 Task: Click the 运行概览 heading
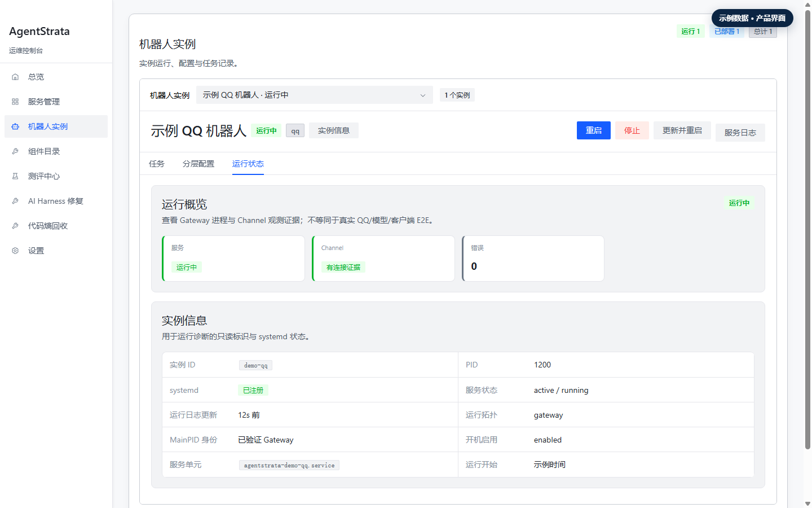click(x=184, y=204)
